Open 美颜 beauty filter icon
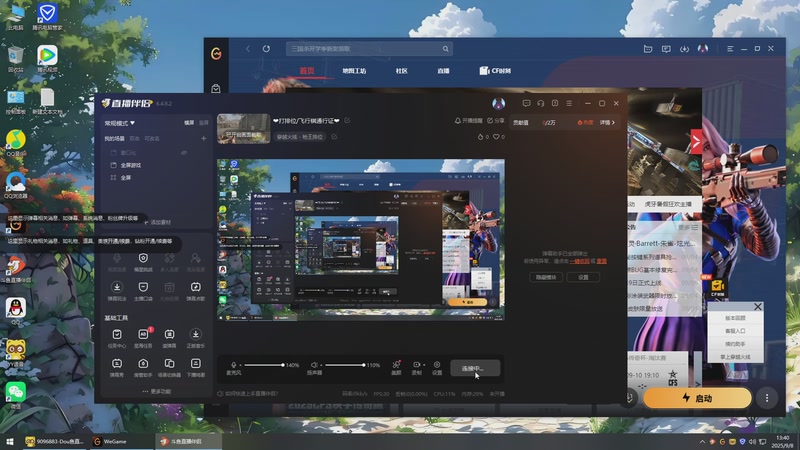The height and width of the screenshot is (450, 800). (x=396, y=367)
